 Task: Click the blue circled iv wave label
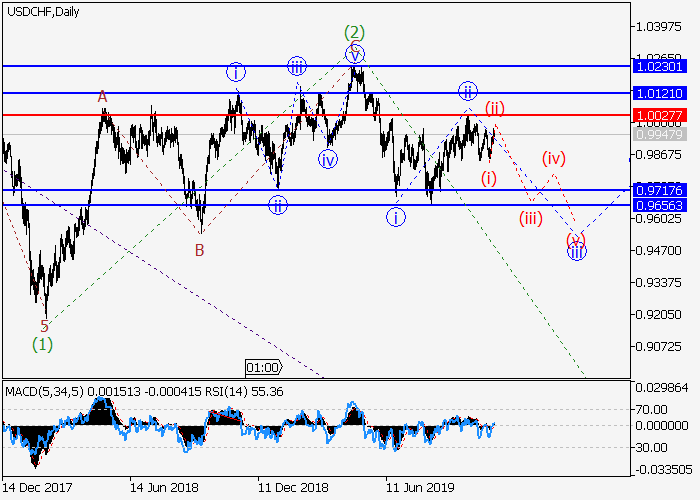[x=328, y=158]
